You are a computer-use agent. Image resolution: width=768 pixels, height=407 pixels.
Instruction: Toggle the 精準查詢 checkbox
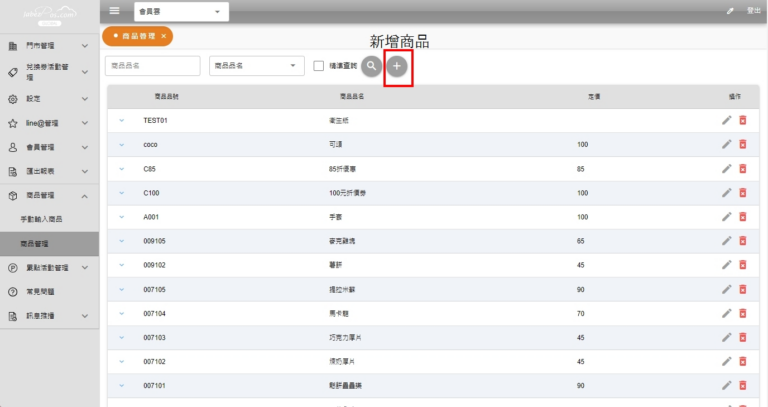(319, 66)
